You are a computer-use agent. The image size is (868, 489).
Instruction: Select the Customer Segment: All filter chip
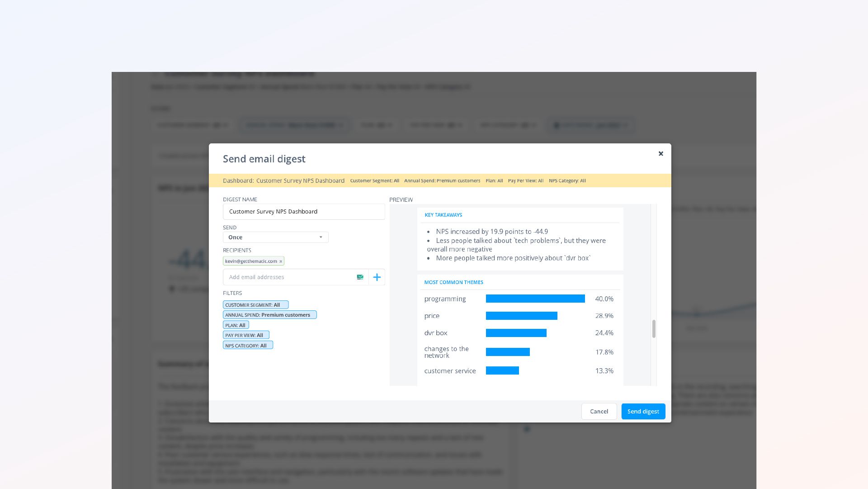[255, 305]
